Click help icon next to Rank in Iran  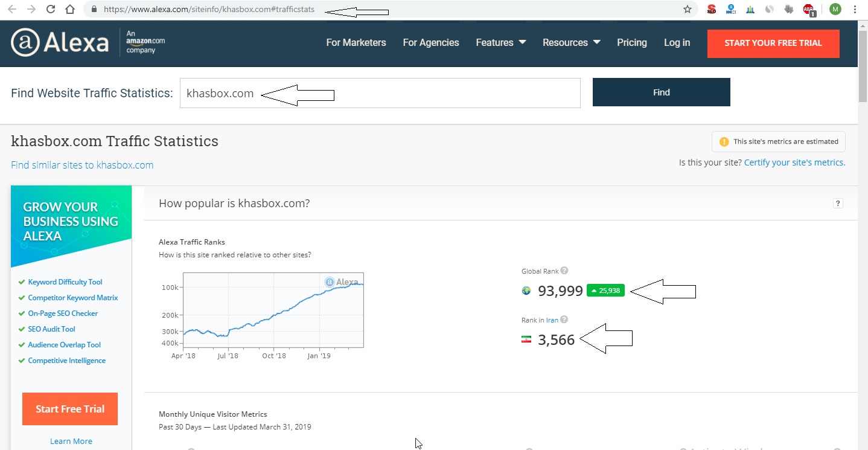coord(564,320)
